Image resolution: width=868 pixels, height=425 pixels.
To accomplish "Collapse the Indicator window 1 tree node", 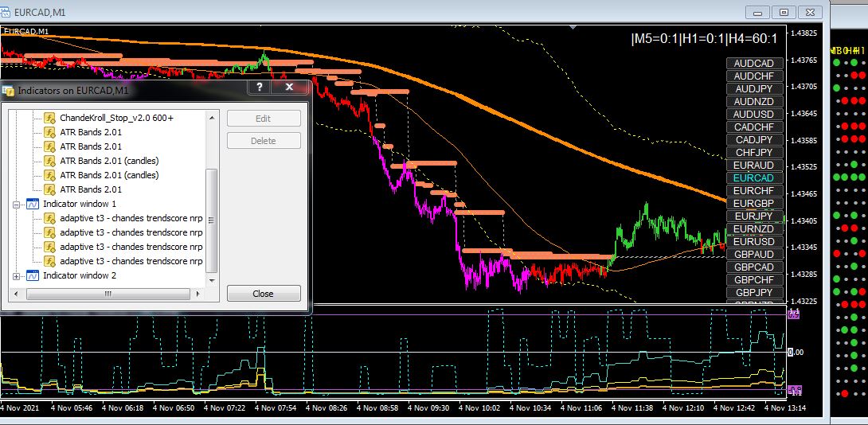I will tap(16, 205).
